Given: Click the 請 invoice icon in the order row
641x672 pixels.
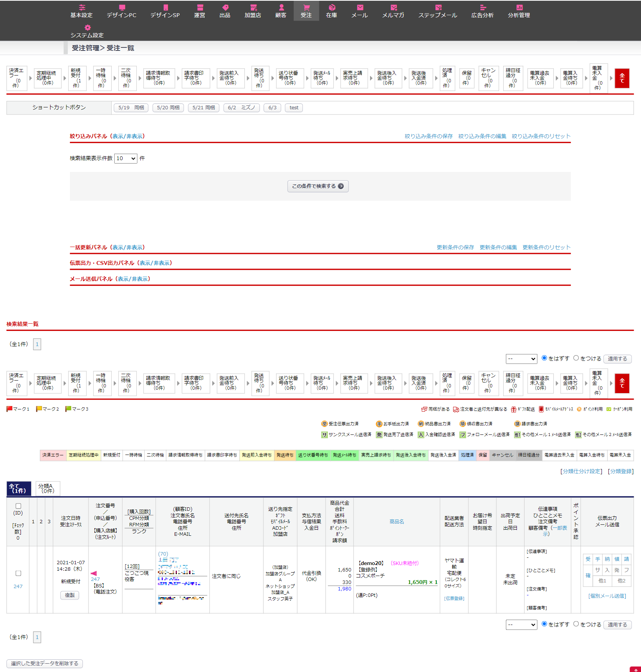Looking at the screenshot, I should coord(627,559).
